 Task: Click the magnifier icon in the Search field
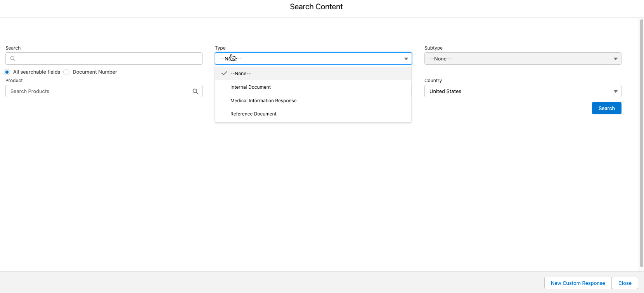13,59
